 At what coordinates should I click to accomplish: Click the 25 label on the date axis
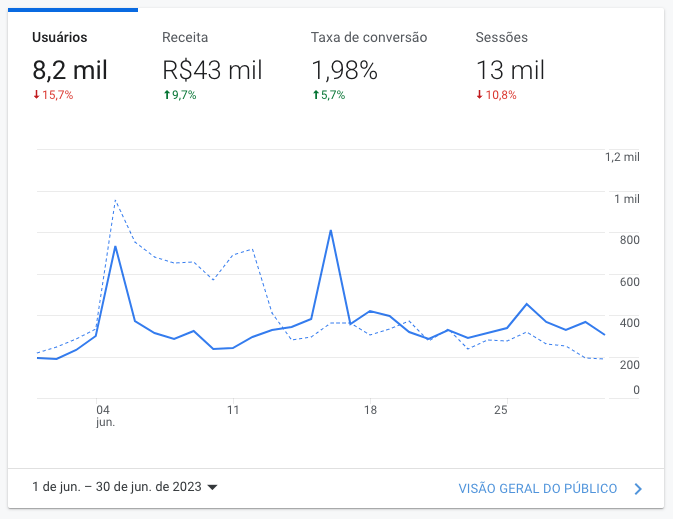[502, 410]
